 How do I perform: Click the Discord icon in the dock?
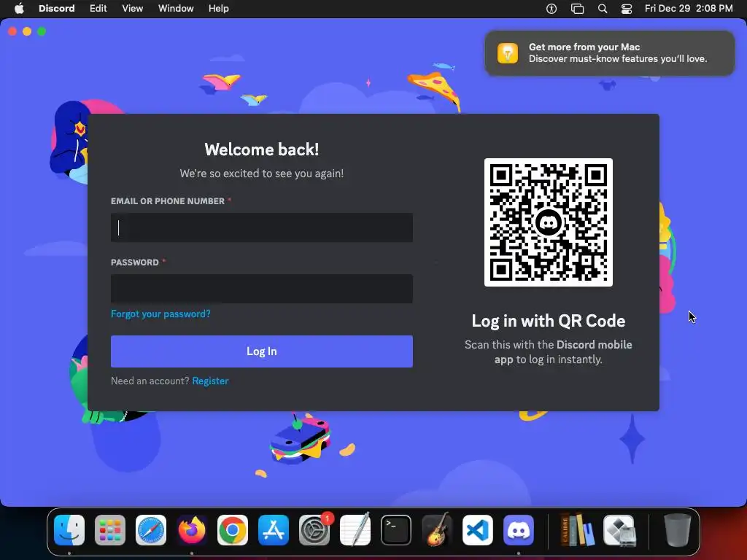point(519,530)
